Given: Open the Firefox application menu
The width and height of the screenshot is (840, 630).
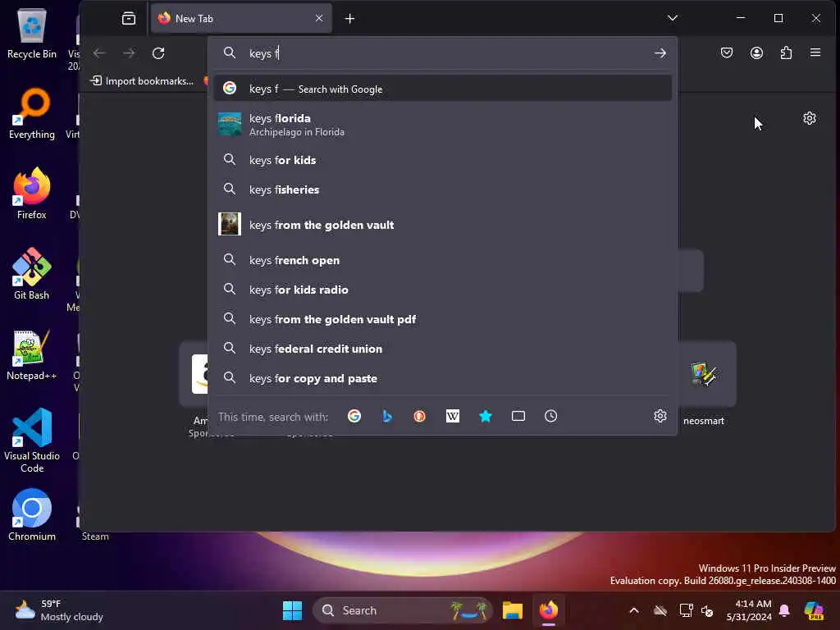Looking at the screenshot, I should point(815,52).
